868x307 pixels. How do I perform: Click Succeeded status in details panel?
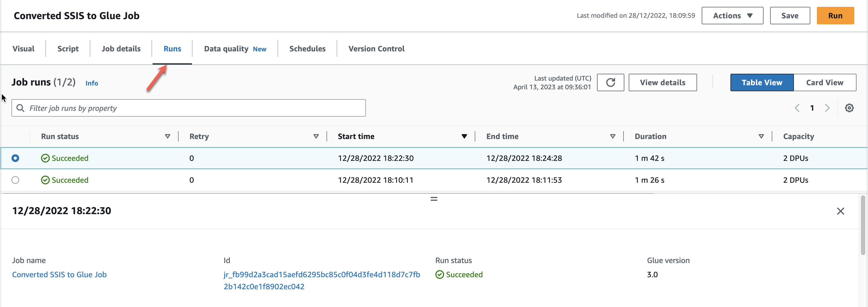tap(459, 275)
